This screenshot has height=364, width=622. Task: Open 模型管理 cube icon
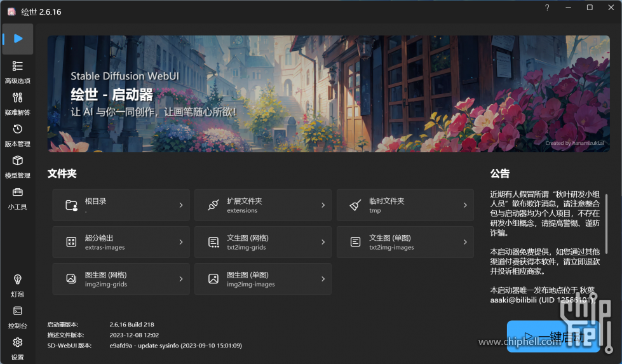click(17, 160)
